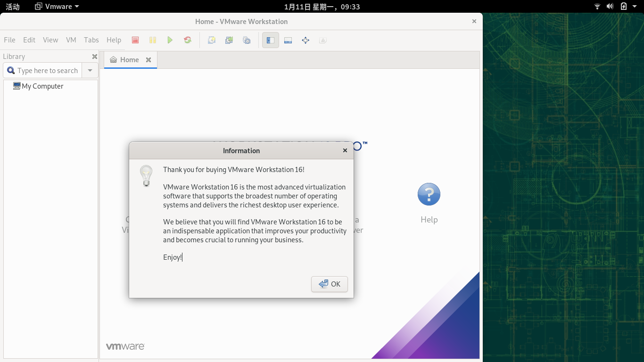Click the "Enjoy!" text in the dialog

tap(173, 257)
